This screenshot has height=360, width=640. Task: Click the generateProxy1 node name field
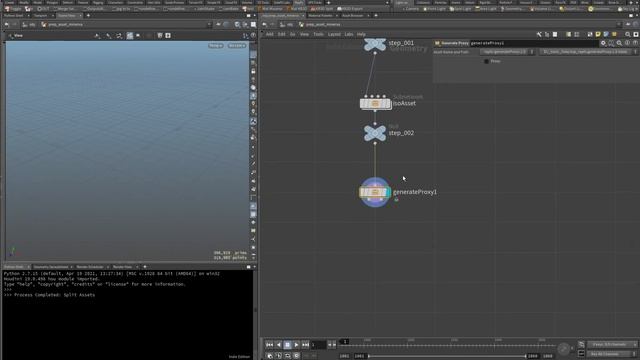click(533, 43)
